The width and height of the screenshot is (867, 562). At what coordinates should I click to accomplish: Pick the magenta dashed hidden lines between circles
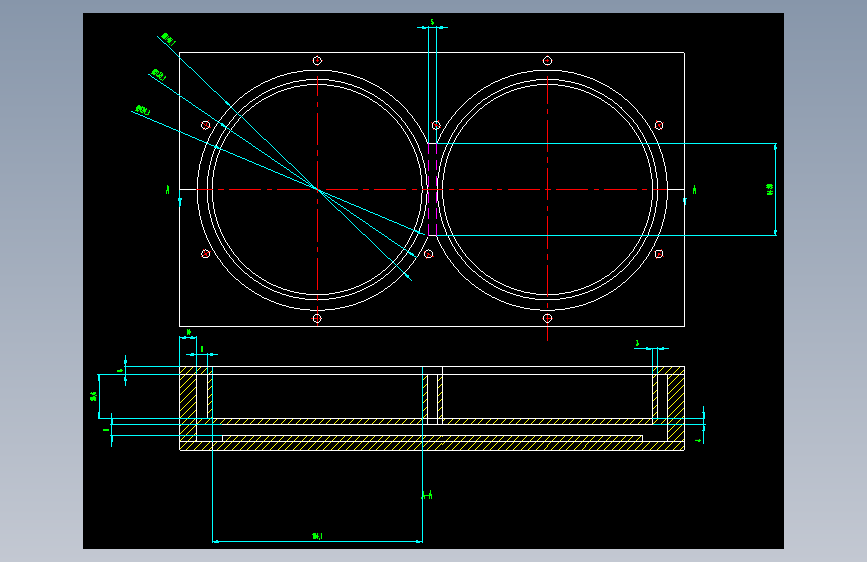(432, 189)
